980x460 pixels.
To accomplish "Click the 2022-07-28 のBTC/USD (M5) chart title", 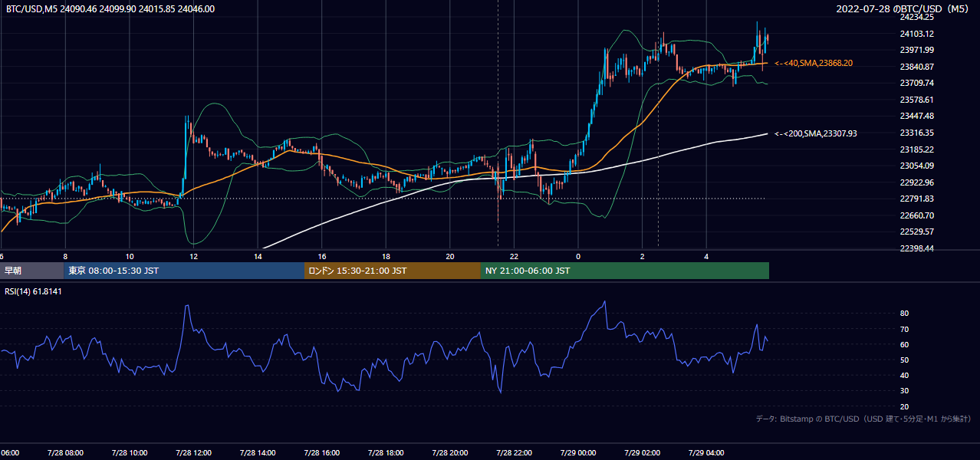I will click(903, 9).
